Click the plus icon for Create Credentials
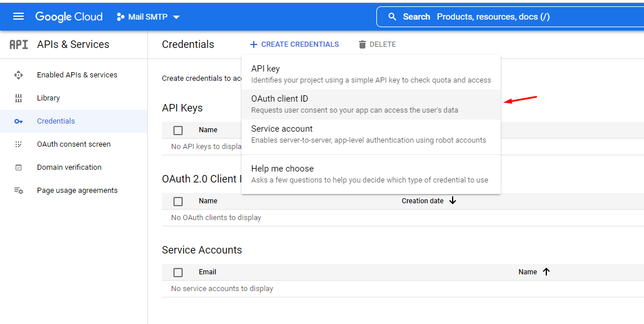The width and height of the screenshot is (644, 324). point(254,44)
